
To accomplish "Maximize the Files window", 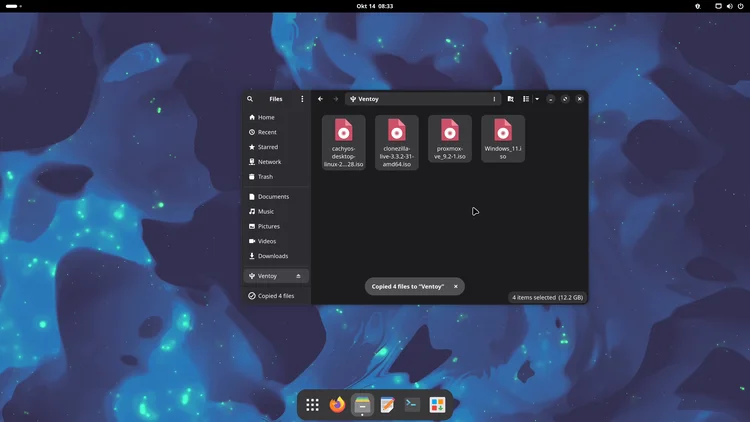I will [565, 99].
